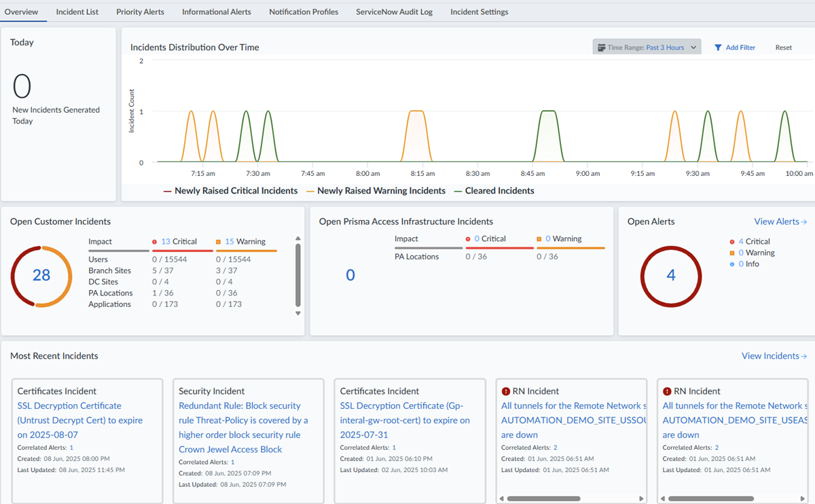Open the View Incidents link
815x504 pixels.
pyautogui.click(x=774, y=356)
